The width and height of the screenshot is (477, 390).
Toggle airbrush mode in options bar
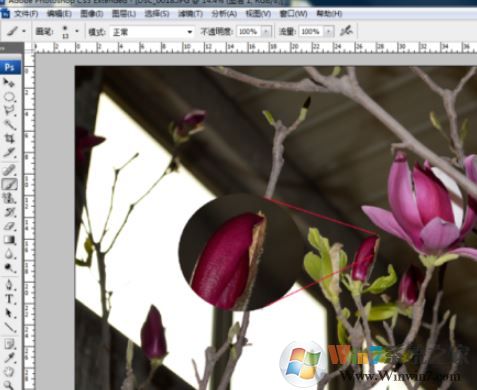point(347,31)
